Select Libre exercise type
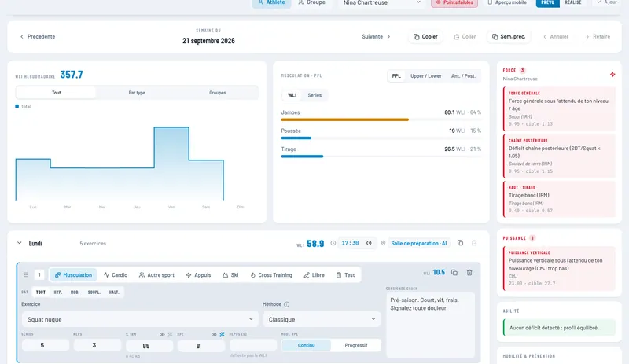Image resolution: width=629 pixels, height=364 pixels. pyautogui.click(x=314, y=275)
